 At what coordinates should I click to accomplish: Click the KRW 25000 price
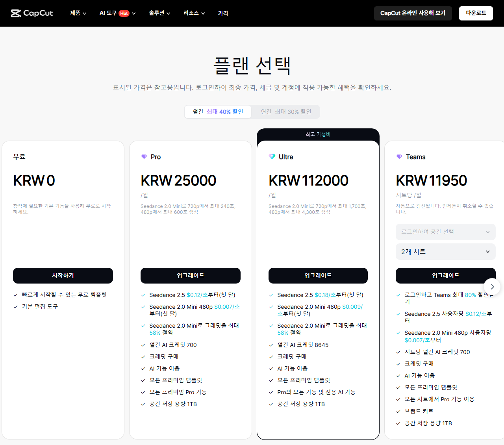(178, 181)
